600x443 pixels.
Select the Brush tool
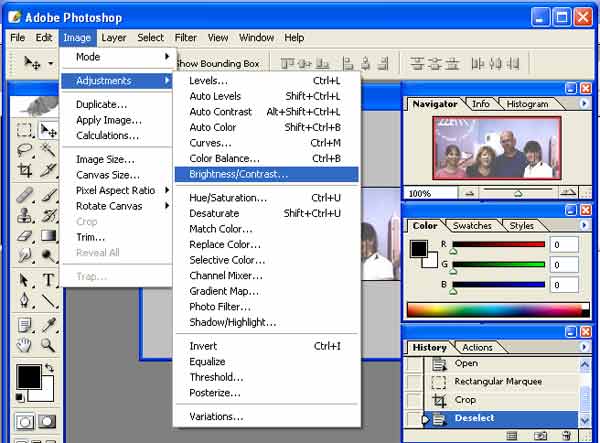tap(48, 195)
